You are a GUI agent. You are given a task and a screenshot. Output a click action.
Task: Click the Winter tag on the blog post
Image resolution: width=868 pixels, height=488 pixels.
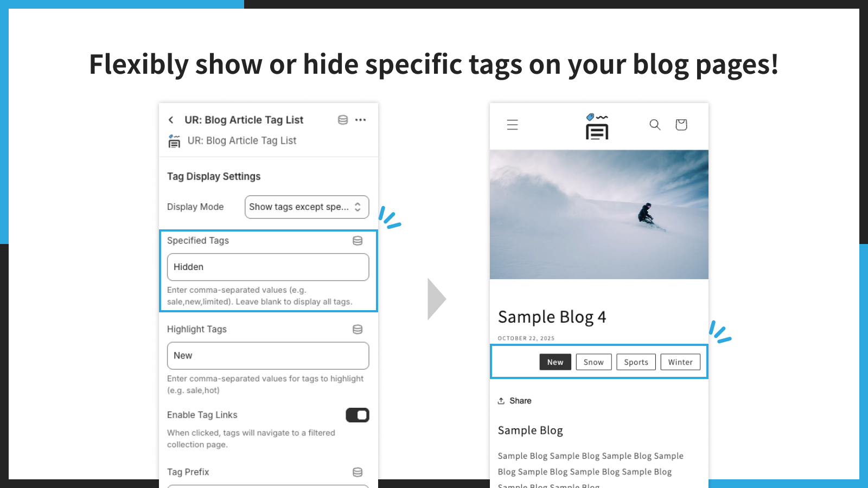[x=680, y=362]
